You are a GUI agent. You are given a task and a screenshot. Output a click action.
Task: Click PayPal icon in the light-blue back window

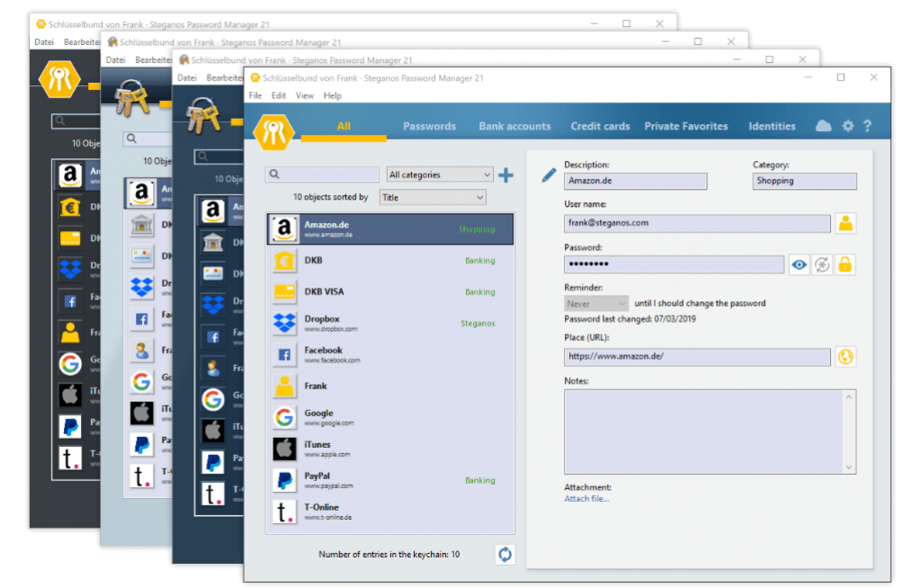(x=141, y=444)
